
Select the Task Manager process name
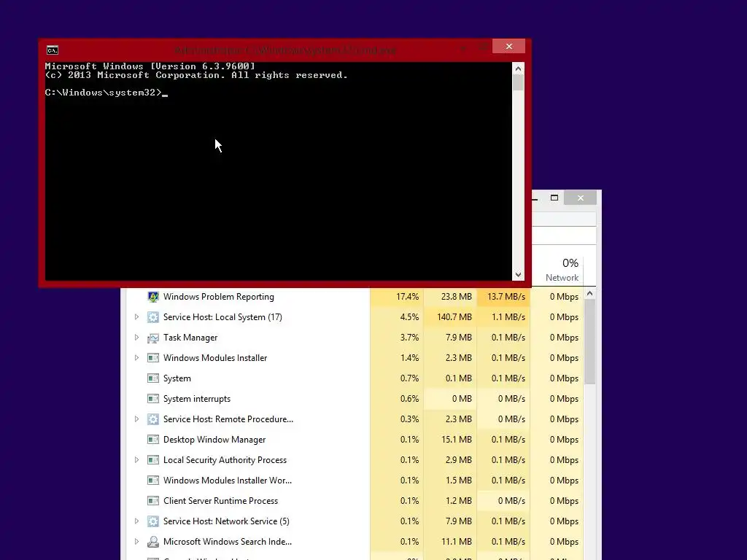coord(190,338)
